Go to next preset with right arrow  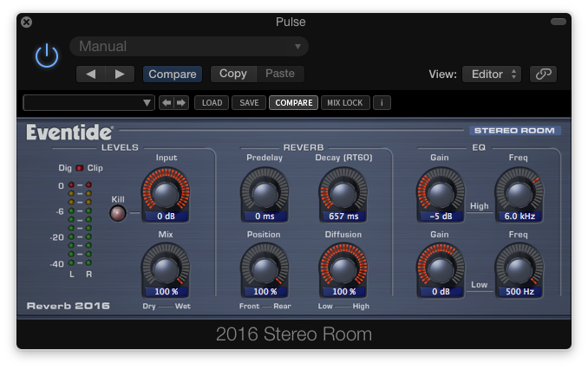tap(120, 74)
